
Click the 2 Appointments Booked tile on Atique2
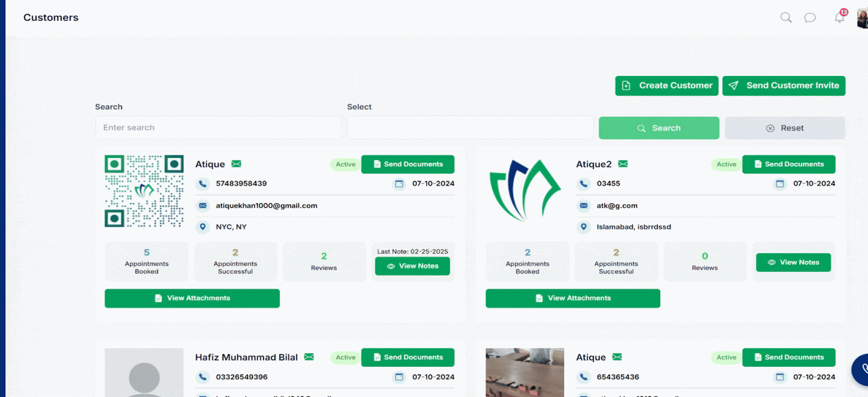pos(527,261)
